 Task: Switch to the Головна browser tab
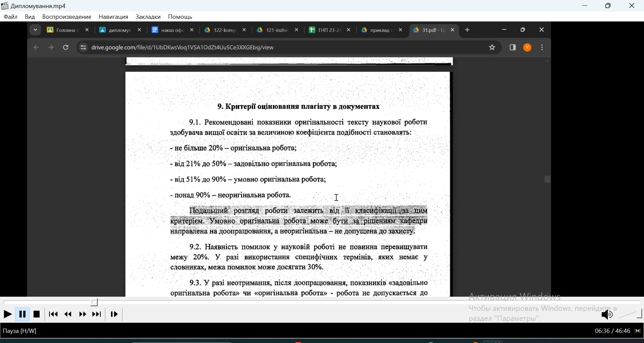[x=63, y=30]
